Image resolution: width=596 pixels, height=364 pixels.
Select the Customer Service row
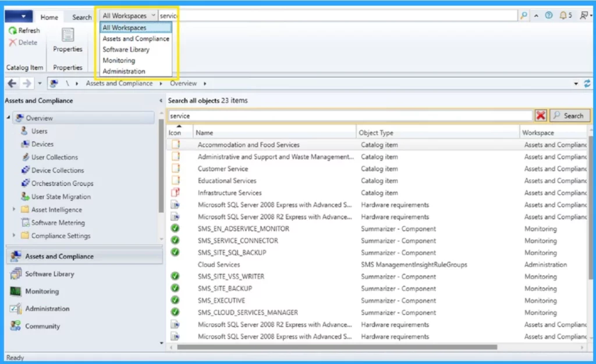click(x=377, y=169)
